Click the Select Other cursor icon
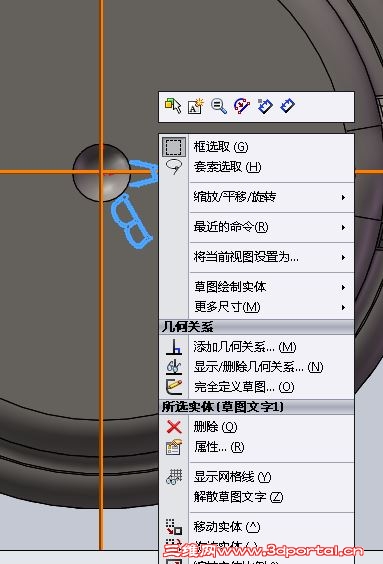Image resolution: width=383 pixels, height=564 pixels. [x=173, y=106]
